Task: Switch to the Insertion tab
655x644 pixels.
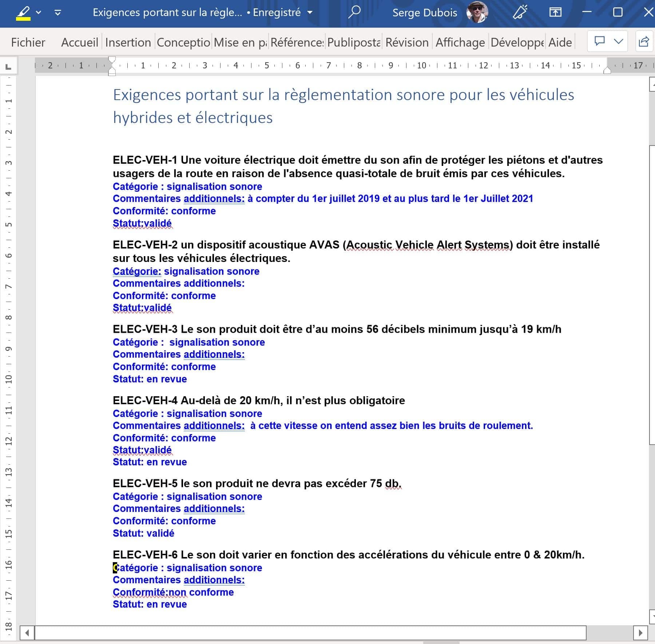Action: pyautogui.click(x=128, y=43)
